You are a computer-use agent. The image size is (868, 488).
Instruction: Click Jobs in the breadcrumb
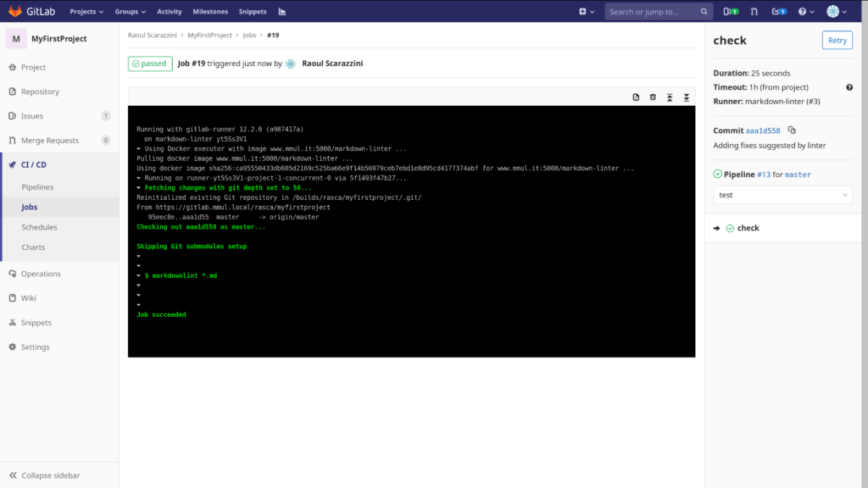click(x=249, y=35)
